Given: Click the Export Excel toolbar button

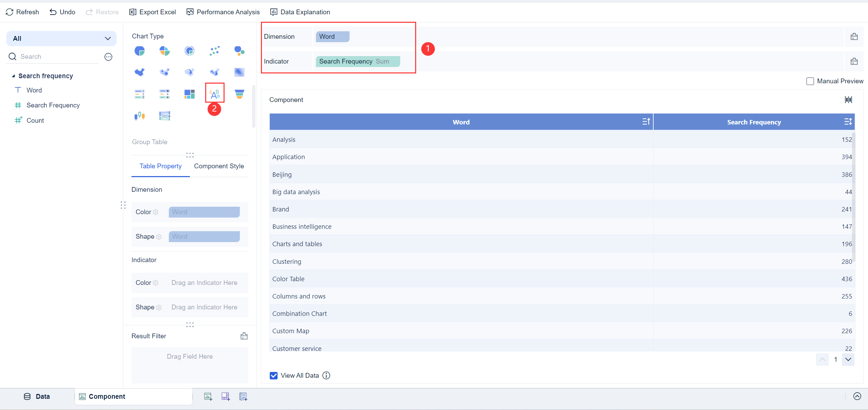Looking at the screenshot, I should pos(153,12).
